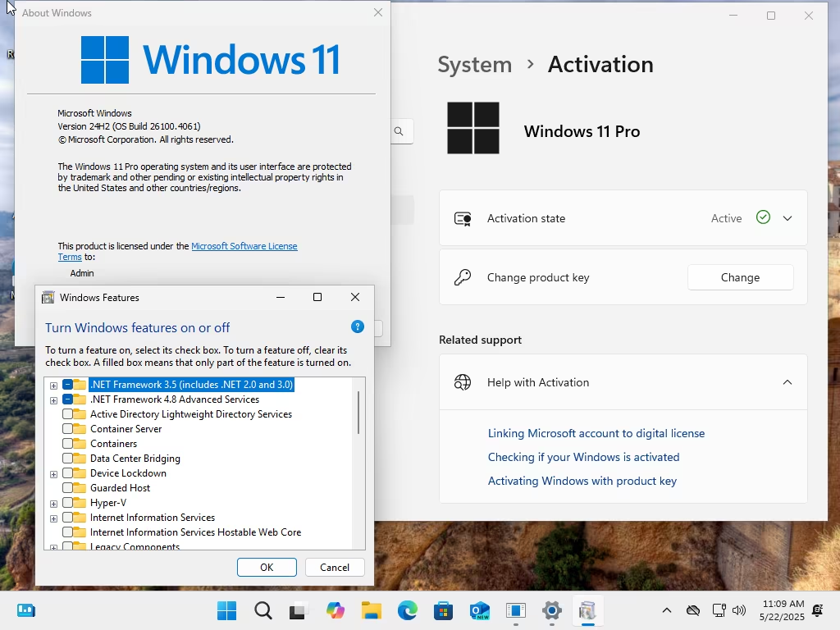Toggle .NET Framework 3.5 checkbox
The height and width of the screenshot is (630, 840).
[67, 385]
